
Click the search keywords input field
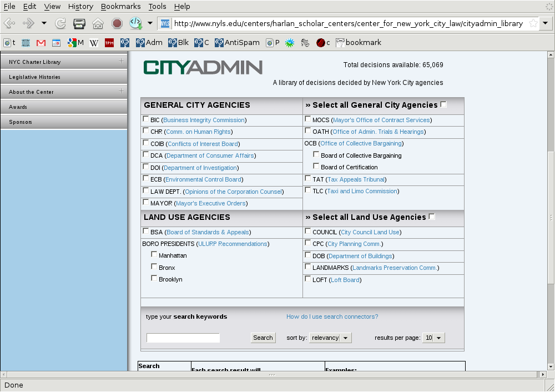[183, 338]
